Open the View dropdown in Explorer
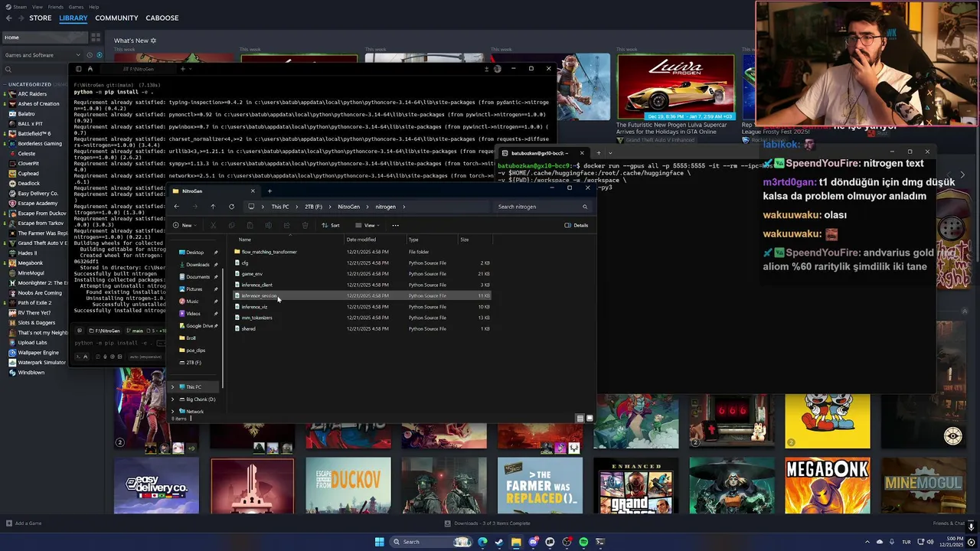The width and height of the screenshot is (980, 551). pos(369,225)
